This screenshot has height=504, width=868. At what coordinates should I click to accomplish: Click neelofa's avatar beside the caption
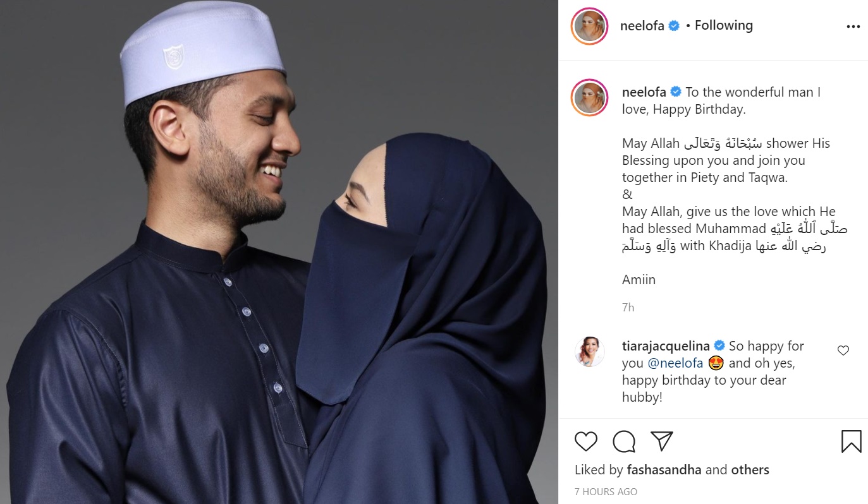coord(589,98)
